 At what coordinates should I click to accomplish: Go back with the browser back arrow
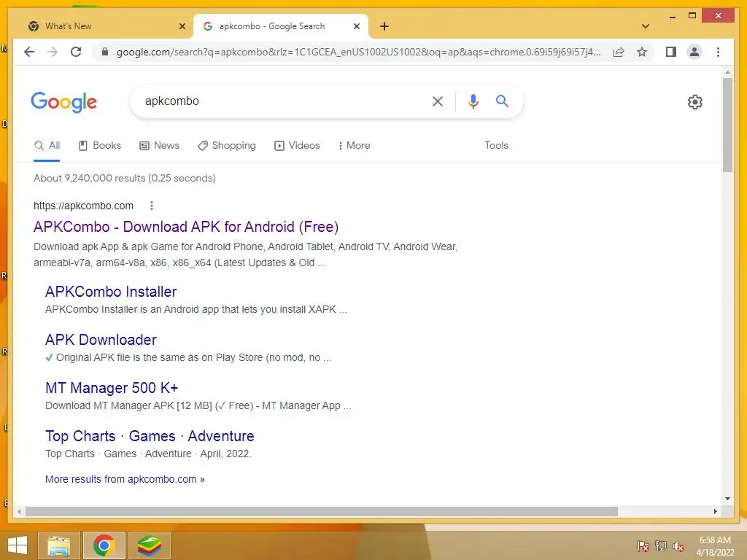(x=29, y=52)
